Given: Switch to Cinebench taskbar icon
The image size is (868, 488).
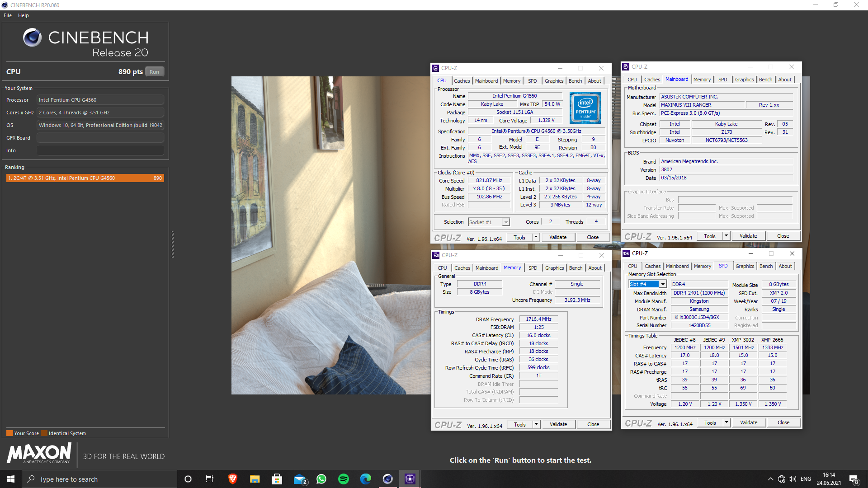Looking at the screenshot, I should (x=388, y=479).
